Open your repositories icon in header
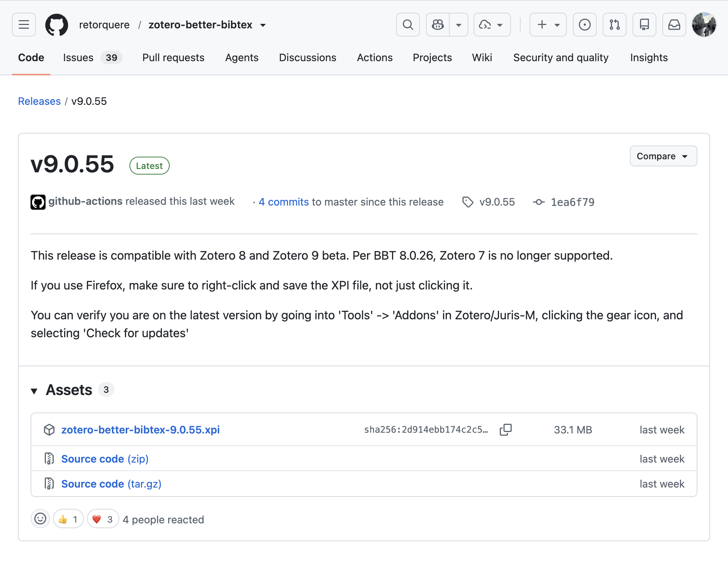 tap(644, 25)
